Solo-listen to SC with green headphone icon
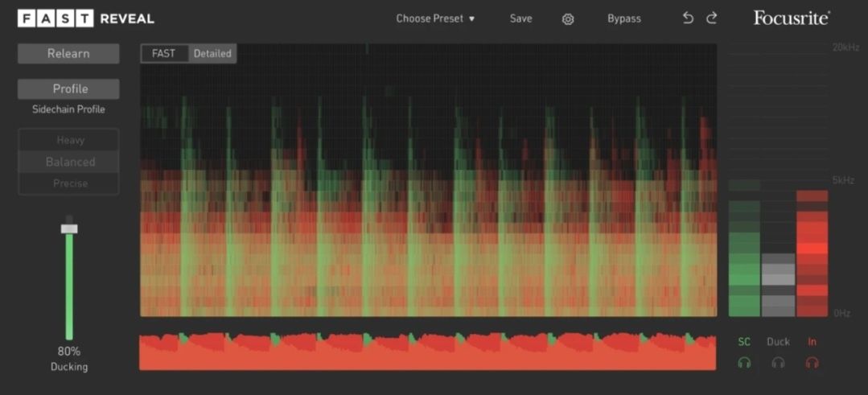 pos(745,363)
